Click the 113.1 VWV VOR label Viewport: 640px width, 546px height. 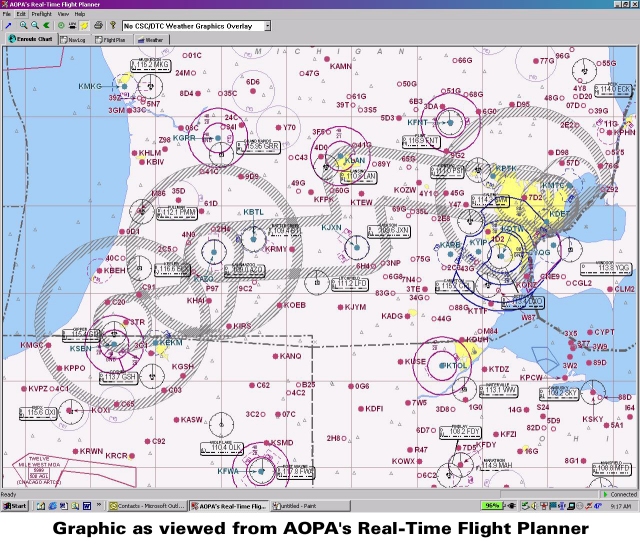coord(498,390)
